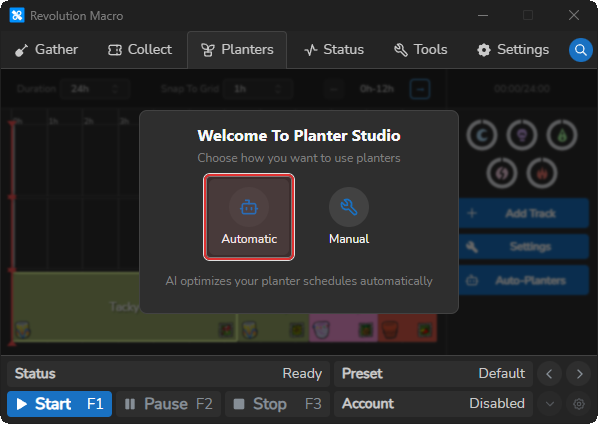The height and width of the screenshot is (424, 598).
Task: Select the red nectar circle icon
Action: (x=542, y=173)
